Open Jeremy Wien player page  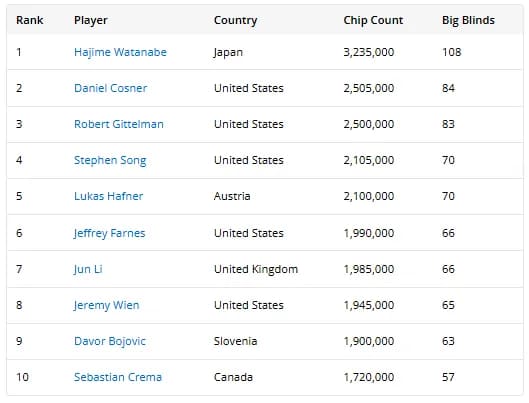tap(106, 305)
